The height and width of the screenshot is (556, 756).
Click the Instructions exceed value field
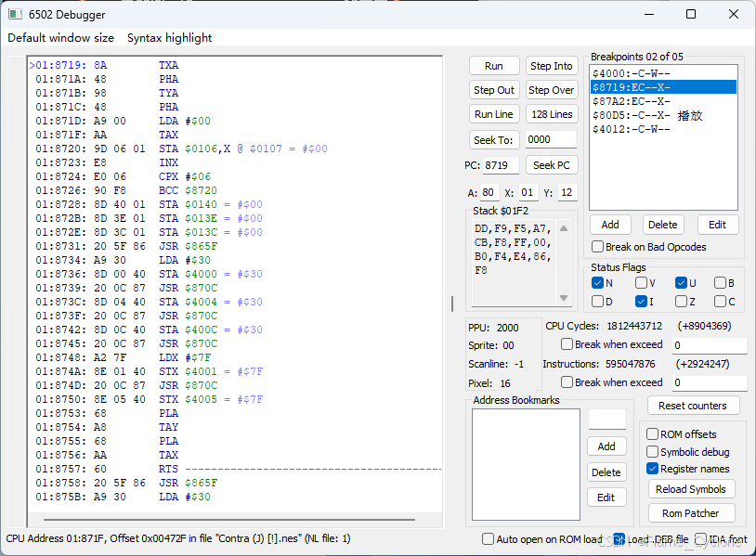pos(710,382)
